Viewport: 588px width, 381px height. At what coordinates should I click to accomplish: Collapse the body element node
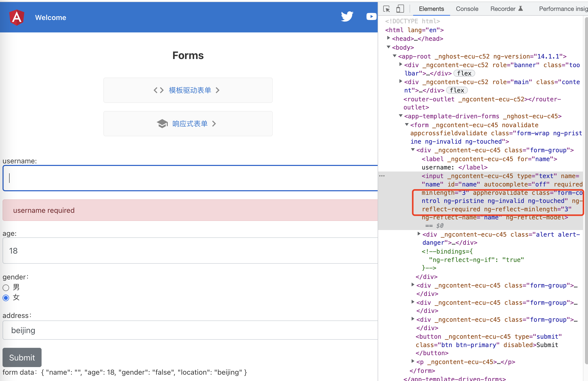[x=389, y=47]
